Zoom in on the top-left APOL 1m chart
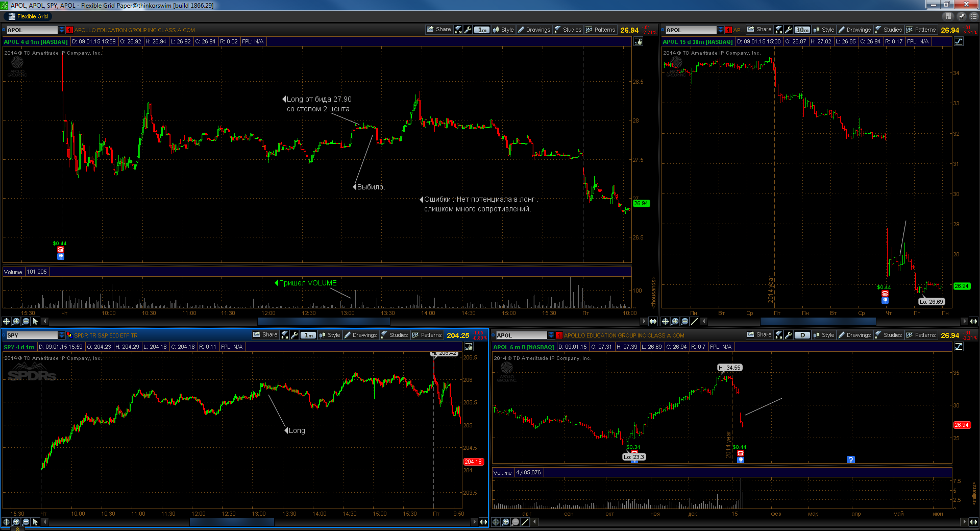 pos(16,321)
